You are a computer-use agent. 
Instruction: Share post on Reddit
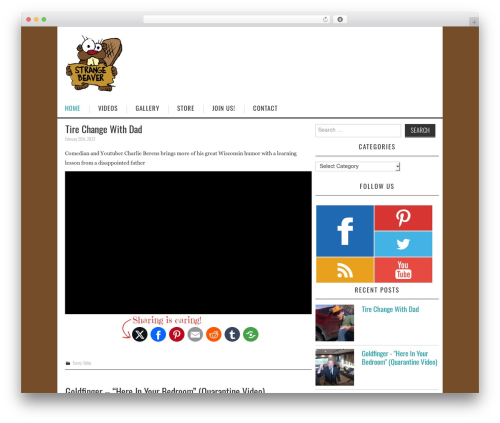(214, 334)
